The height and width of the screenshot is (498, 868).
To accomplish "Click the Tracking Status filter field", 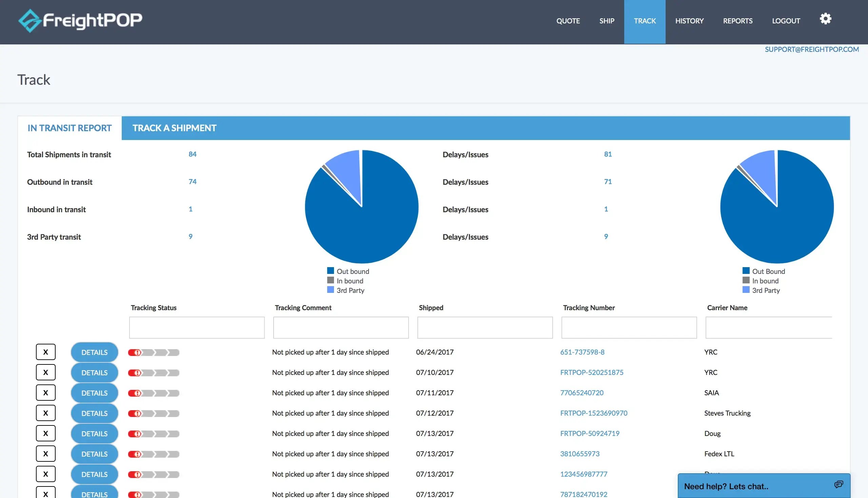I will pyautogui.click(x=197, y=328).
